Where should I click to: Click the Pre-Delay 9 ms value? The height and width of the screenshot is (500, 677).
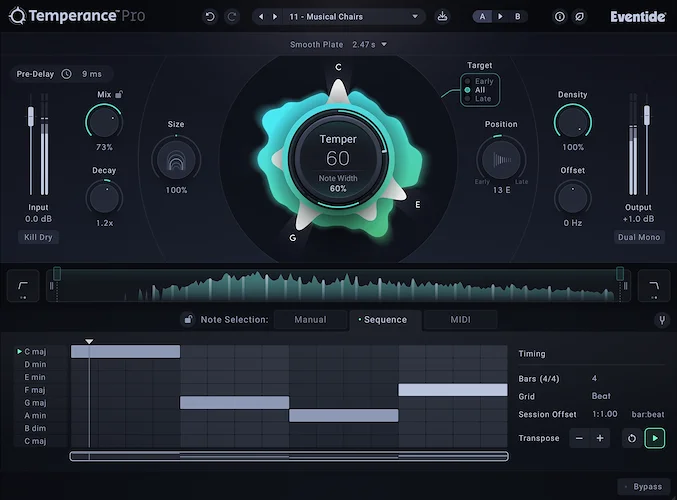pyautogui.click(x=92, y=74)
